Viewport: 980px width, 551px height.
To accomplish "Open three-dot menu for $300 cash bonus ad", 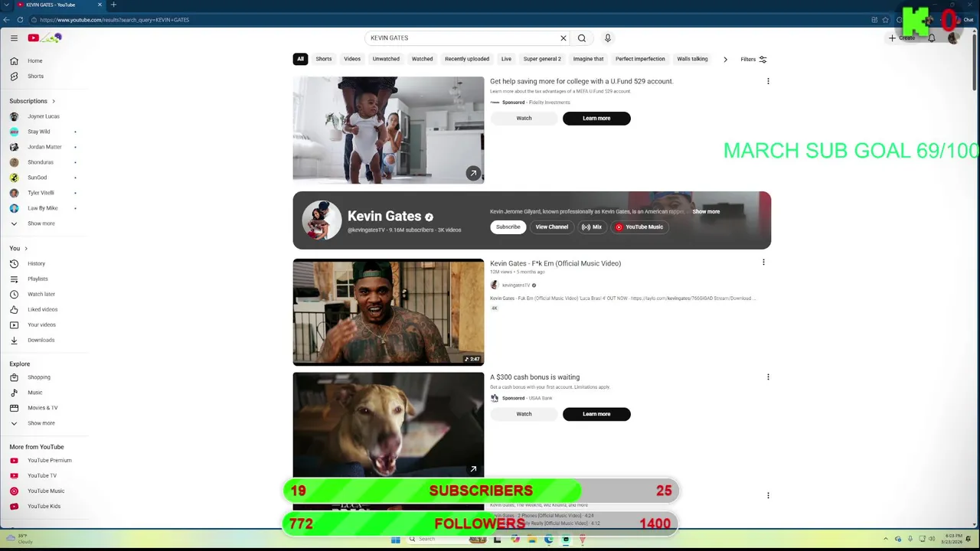I will (768, 377).
